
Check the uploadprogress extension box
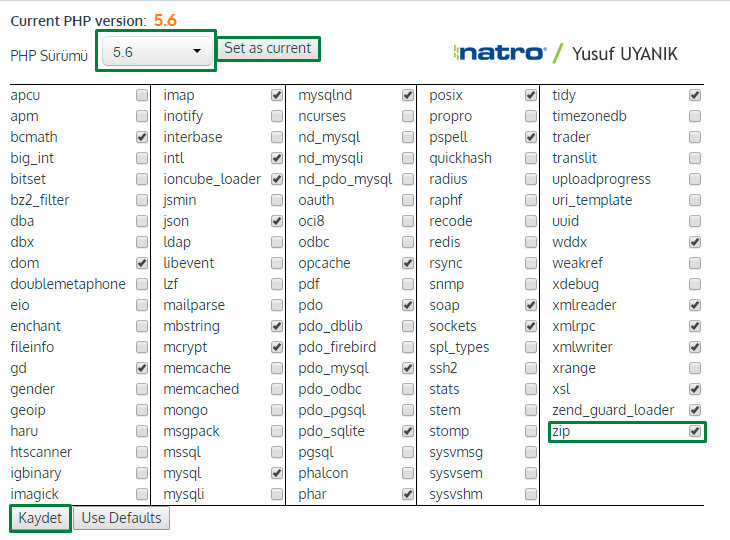[695, 179]
